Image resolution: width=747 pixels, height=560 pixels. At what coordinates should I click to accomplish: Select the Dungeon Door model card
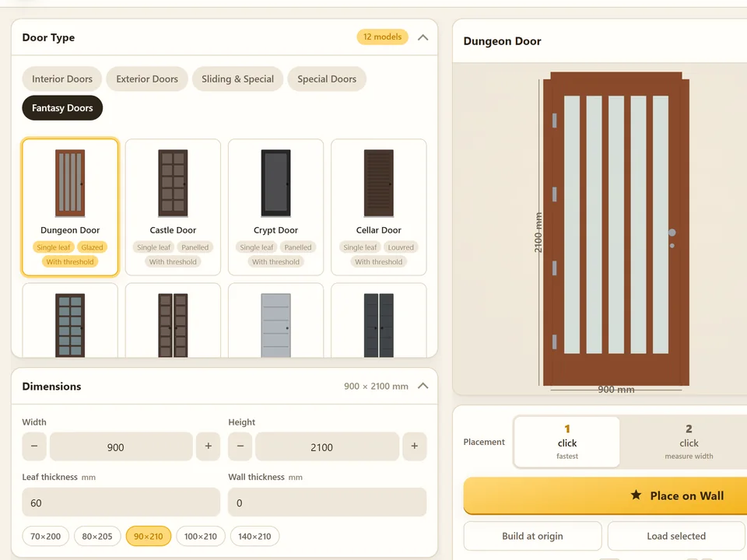tap(70, 207)
